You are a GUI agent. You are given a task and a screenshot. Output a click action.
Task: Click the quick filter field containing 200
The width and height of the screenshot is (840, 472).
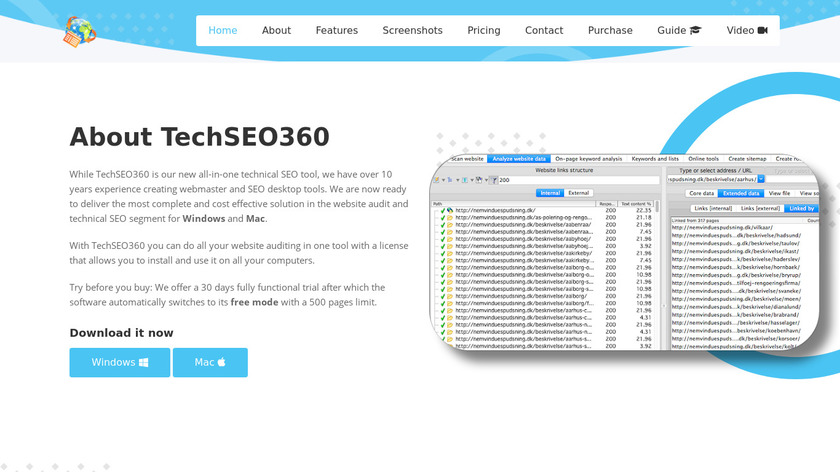click(x=579, y=181)
